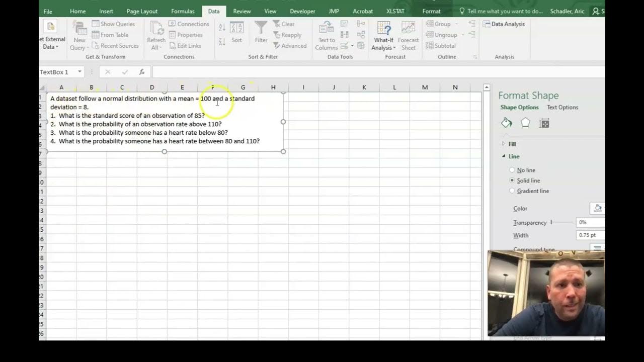The height and width of the screenshot is (362, 644).
Task: Open Connections dialog
Action: (189, 24)
